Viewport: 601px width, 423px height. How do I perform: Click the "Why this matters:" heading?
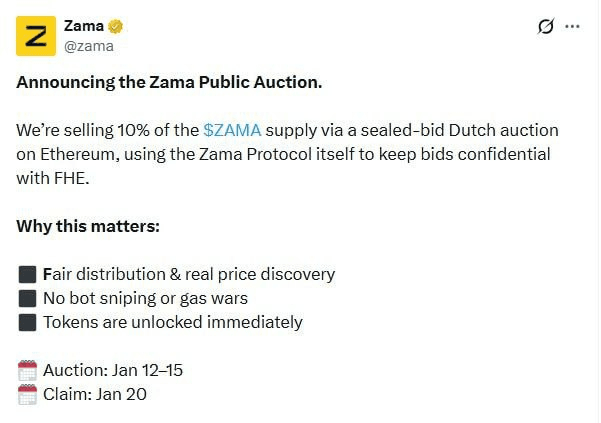(88, 226)
